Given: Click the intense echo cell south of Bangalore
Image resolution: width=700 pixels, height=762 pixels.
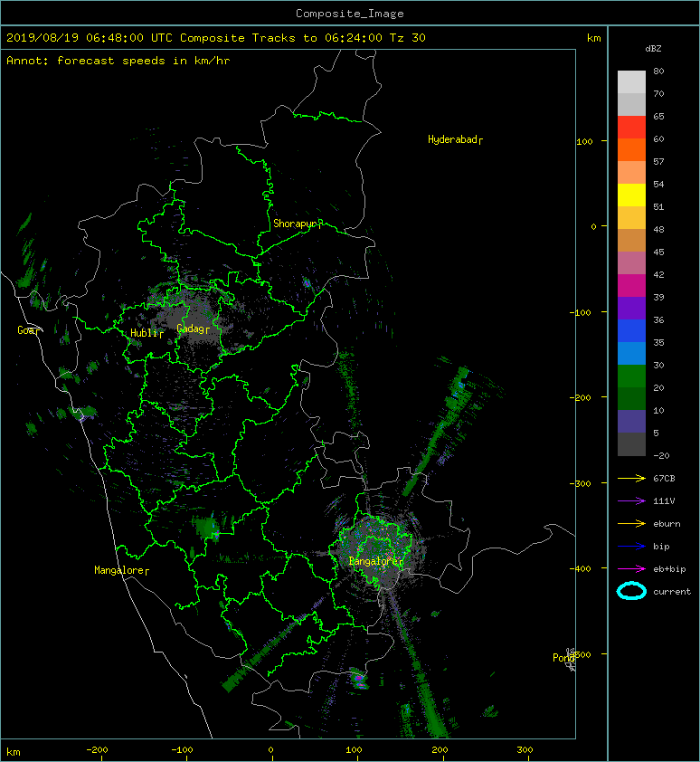Looking at the screenshot, I should [359, 680].
